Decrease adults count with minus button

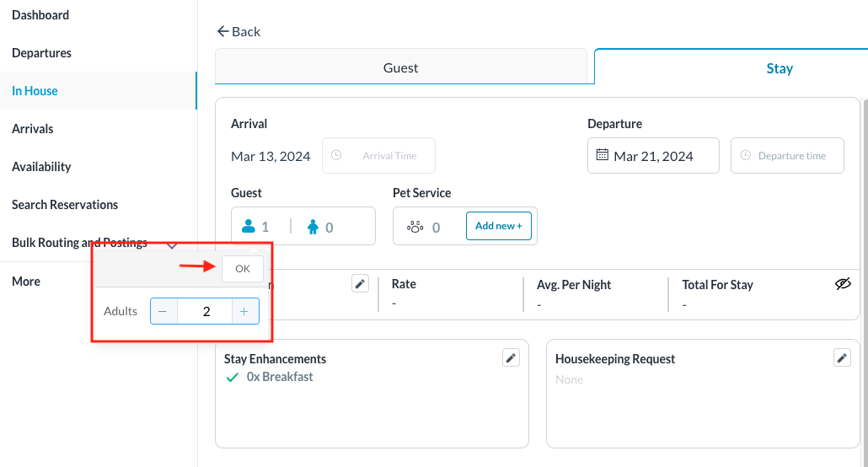163,312
